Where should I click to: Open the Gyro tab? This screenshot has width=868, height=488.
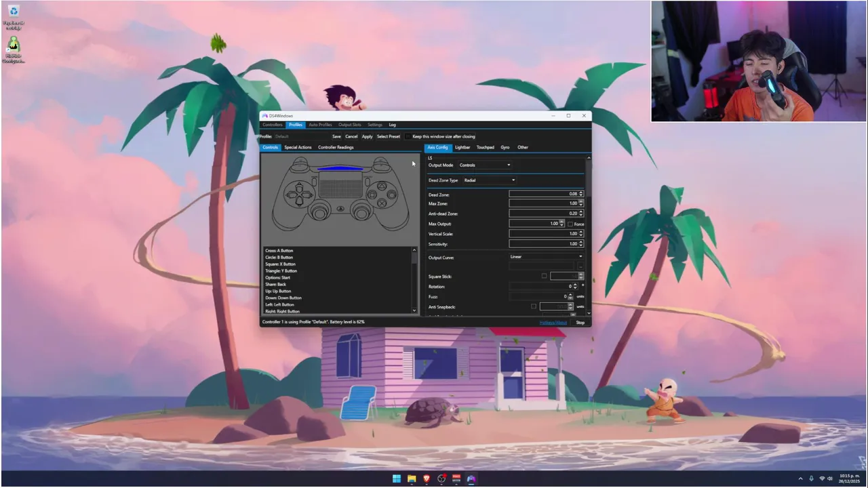(505, 147)
